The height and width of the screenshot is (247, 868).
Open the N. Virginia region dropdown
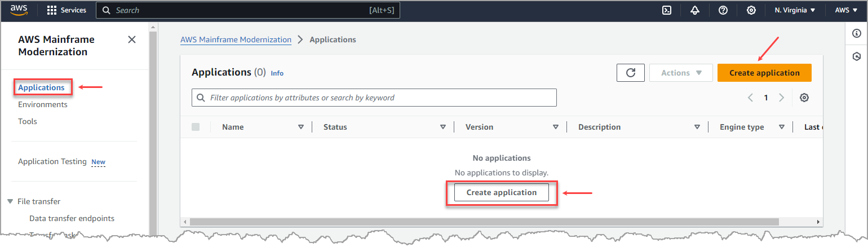(x=795, y=10)
